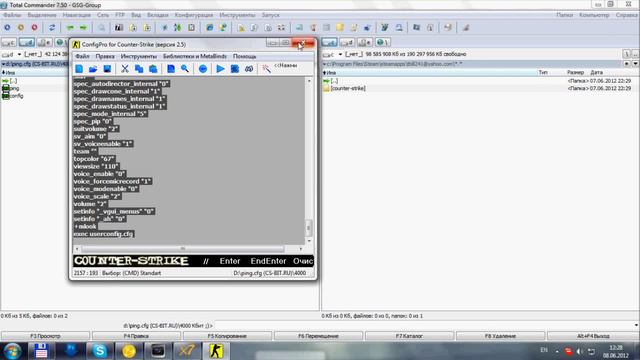Open the command line history dropdown arrow
640x360 pixels.
[x=636, y=326]
